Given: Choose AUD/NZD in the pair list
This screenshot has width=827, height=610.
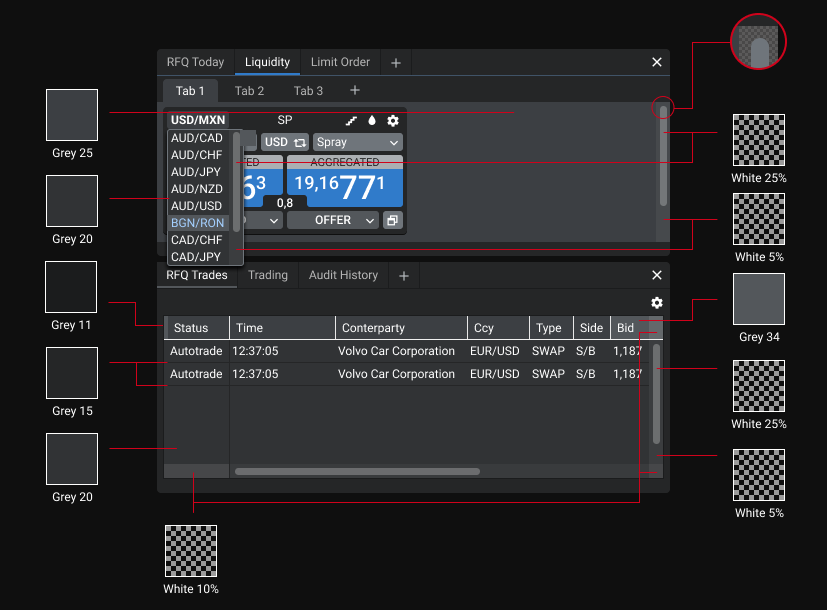Looking at the screenshot, I should pos(197,189).
